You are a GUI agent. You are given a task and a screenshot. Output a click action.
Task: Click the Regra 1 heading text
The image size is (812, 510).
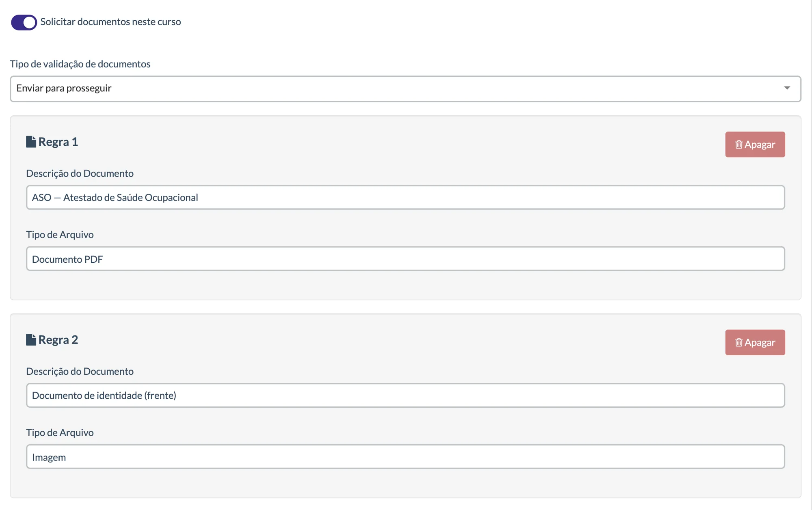[x=58, y=142]
